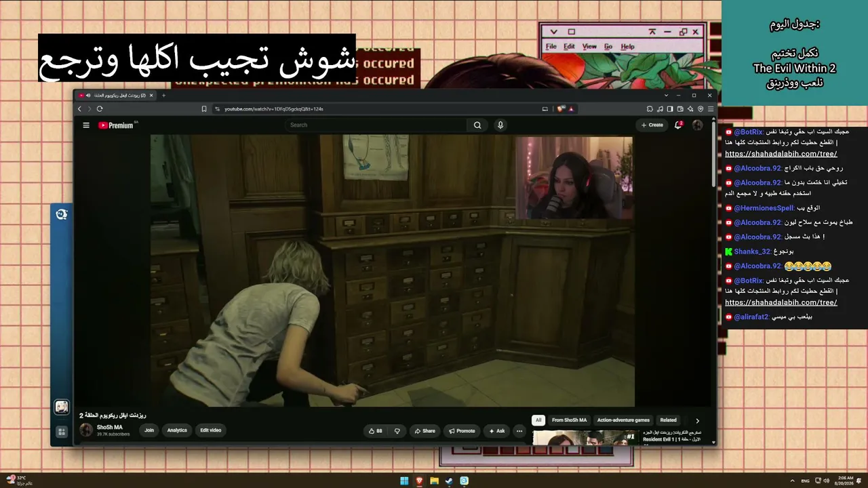
Task: Open the View menu in the retro window
Action: [589, 47]
